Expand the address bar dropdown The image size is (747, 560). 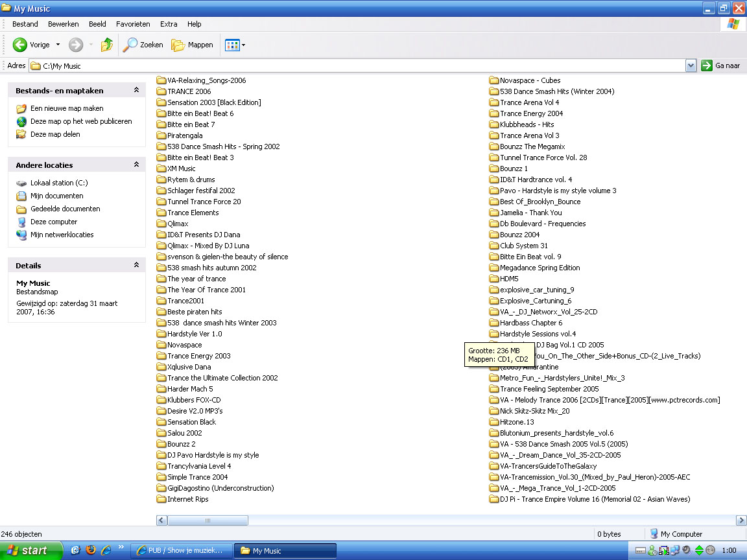pos(691,65)
